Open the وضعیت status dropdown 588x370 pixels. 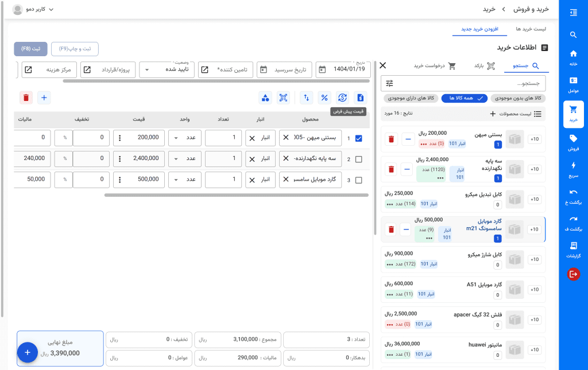pos(167,69)
